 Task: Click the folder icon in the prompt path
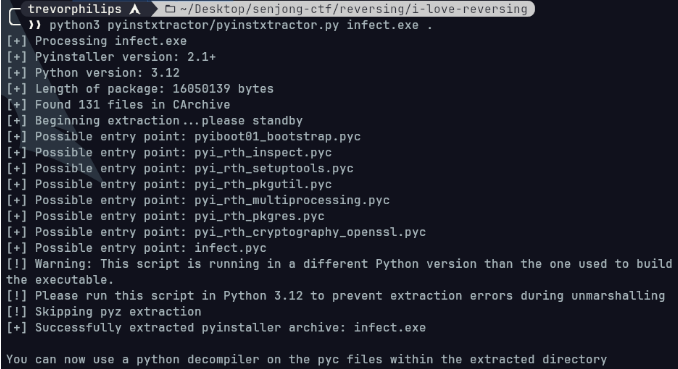(170, 9)
